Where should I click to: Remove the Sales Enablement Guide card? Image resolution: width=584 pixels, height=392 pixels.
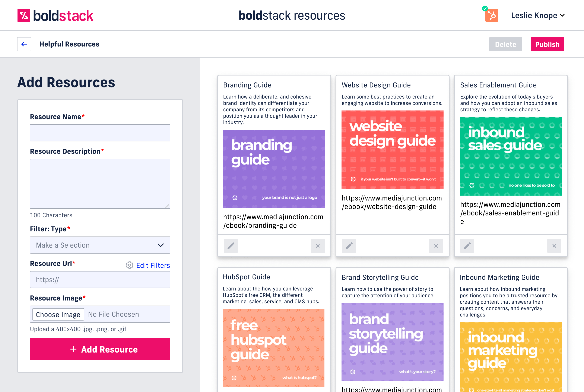coord(554,246)
